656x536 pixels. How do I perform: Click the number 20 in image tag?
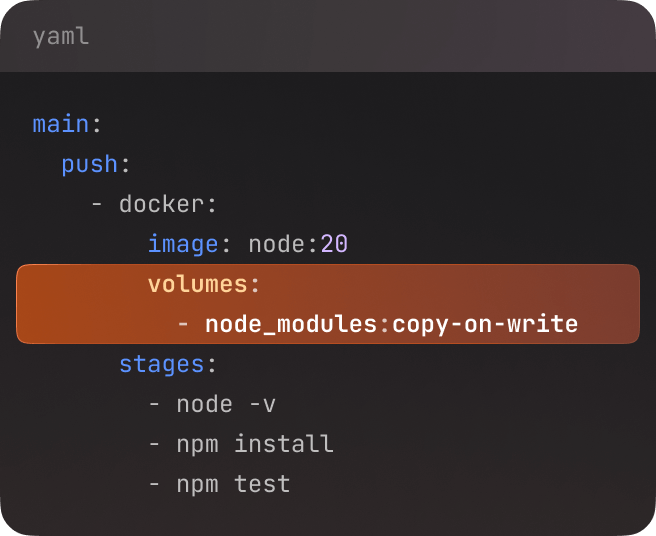click(334, 244)
